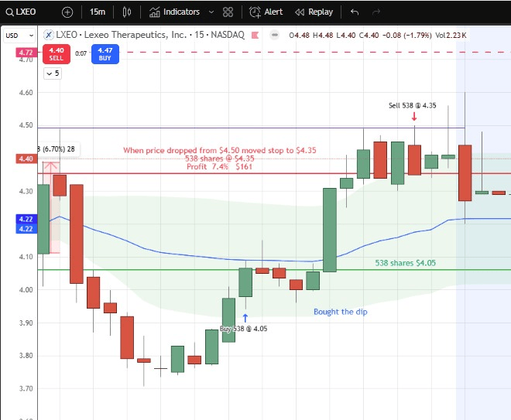511x420 pixels.
Task: Open USD currency dropdown
Action: point(19,36)
